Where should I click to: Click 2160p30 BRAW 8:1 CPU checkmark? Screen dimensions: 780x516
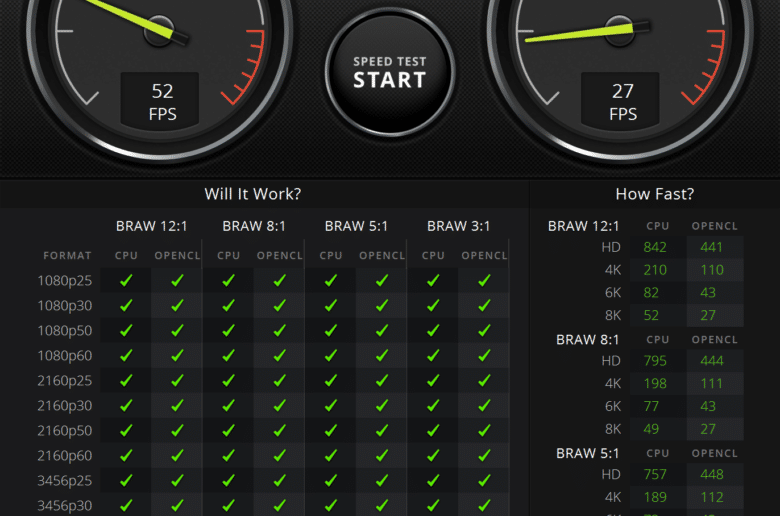[229, 406]
